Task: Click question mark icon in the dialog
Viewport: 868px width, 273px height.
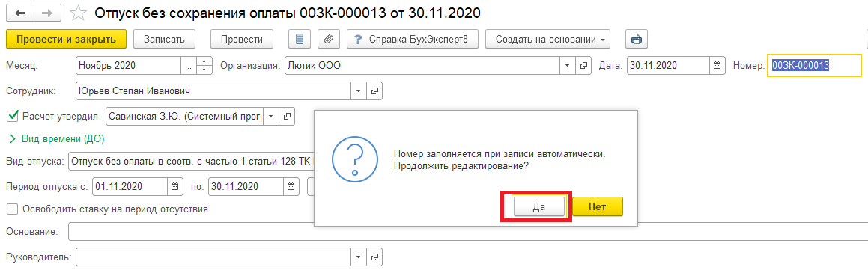Action: pos(354,160)
